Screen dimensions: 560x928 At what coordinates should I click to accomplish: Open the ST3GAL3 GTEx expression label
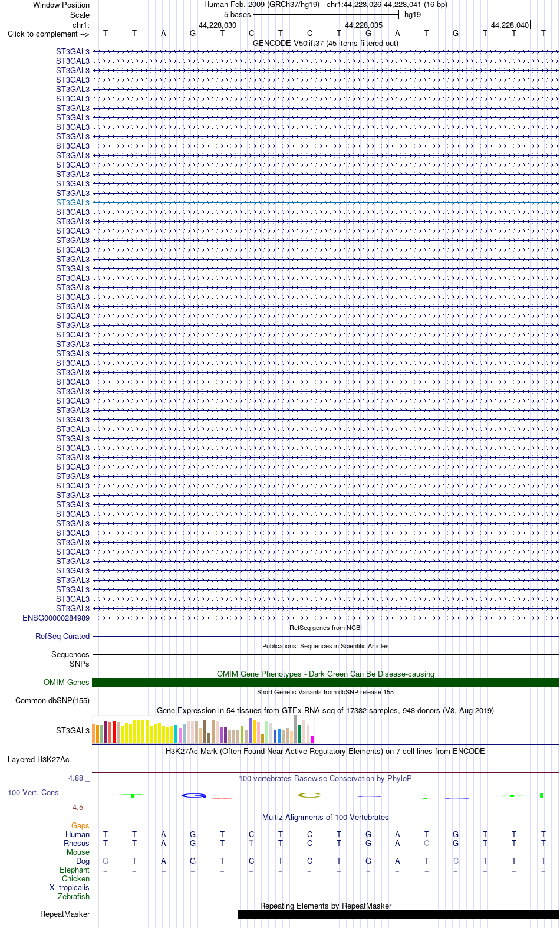[73, 730]
